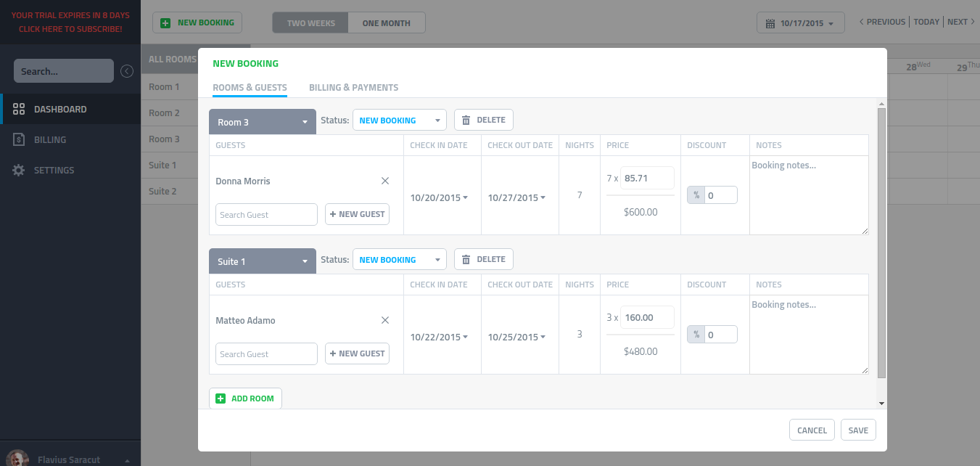Open check-in date 10/20/2015 picker

point(439,197)
